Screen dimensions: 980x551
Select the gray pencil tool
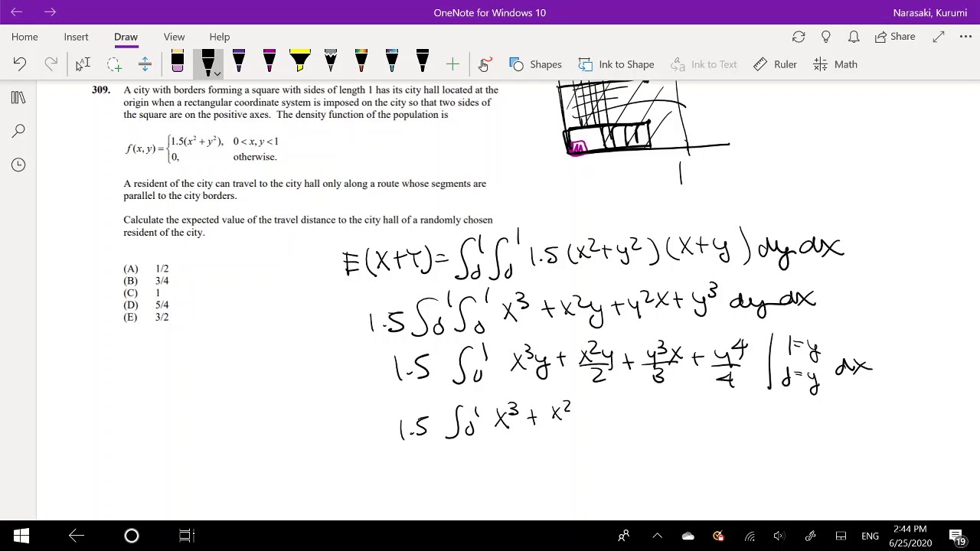[331, 63]
